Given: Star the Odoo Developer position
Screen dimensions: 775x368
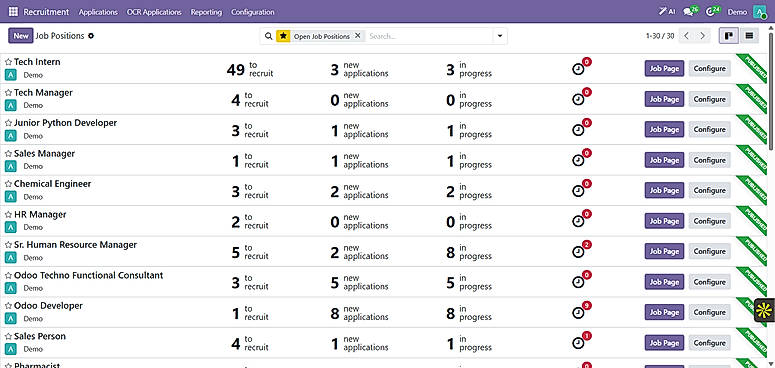Looking at the screenshot, I should tap(8, 306).
